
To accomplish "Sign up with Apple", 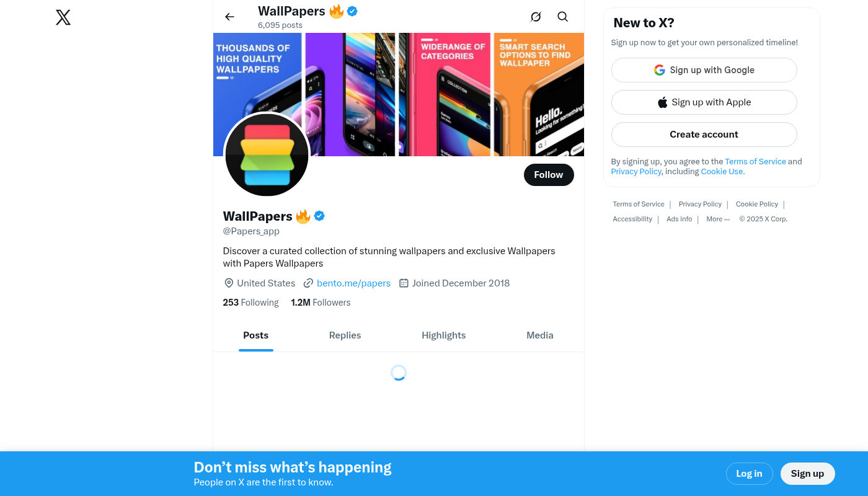I will pos(704,102).
